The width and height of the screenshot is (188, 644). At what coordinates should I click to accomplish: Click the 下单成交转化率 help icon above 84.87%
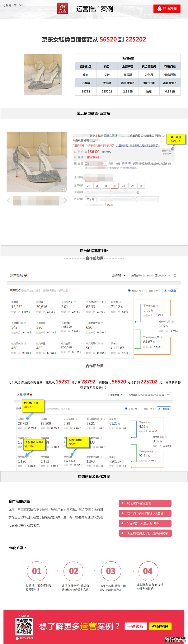pos(161,337)
